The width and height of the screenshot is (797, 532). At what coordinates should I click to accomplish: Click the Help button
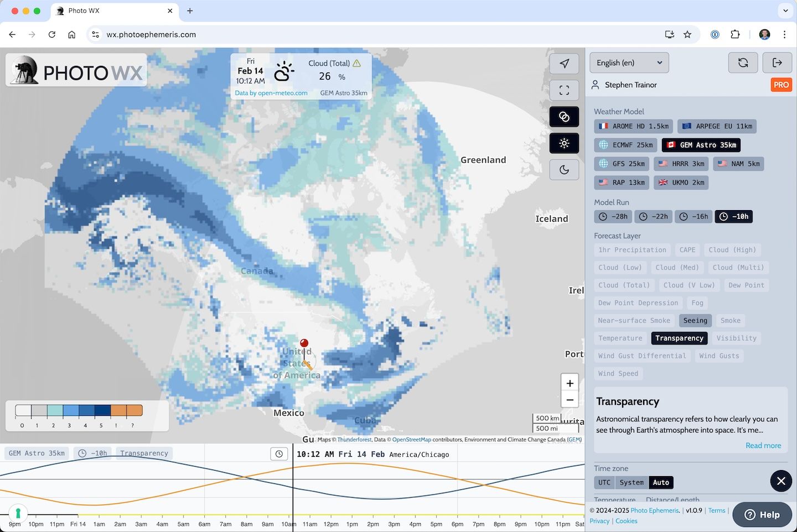pyautogui.click(x=762, y=514)
